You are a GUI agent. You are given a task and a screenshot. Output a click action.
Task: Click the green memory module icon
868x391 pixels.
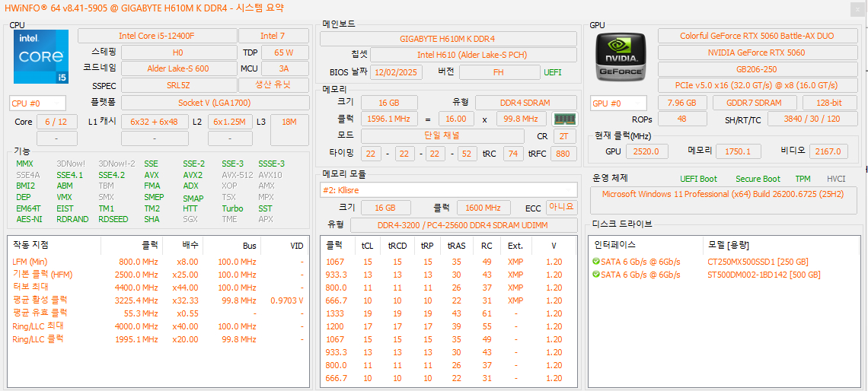pyautogui.click(x=565, y=119)
